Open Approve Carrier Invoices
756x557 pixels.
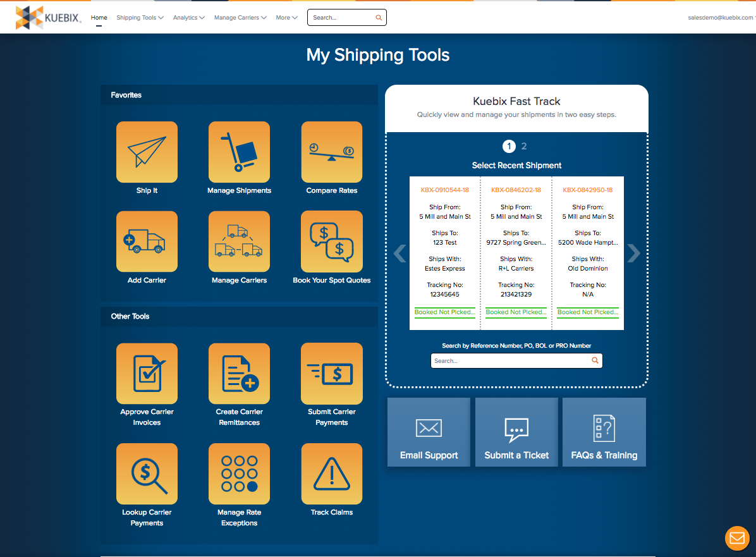[x=147, y=374]
